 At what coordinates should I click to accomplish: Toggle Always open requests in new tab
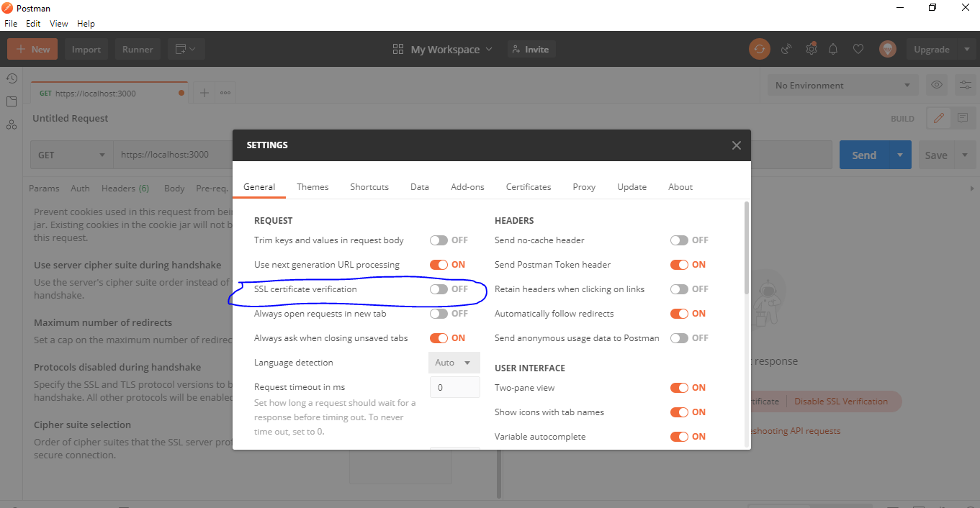[439, 314]
